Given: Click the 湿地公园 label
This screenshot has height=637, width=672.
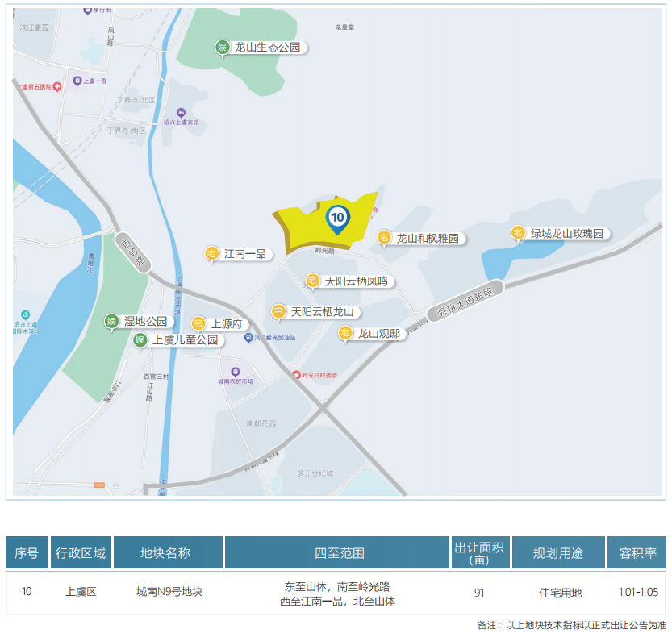Looking at the screenshot, I should pos(145,321).
